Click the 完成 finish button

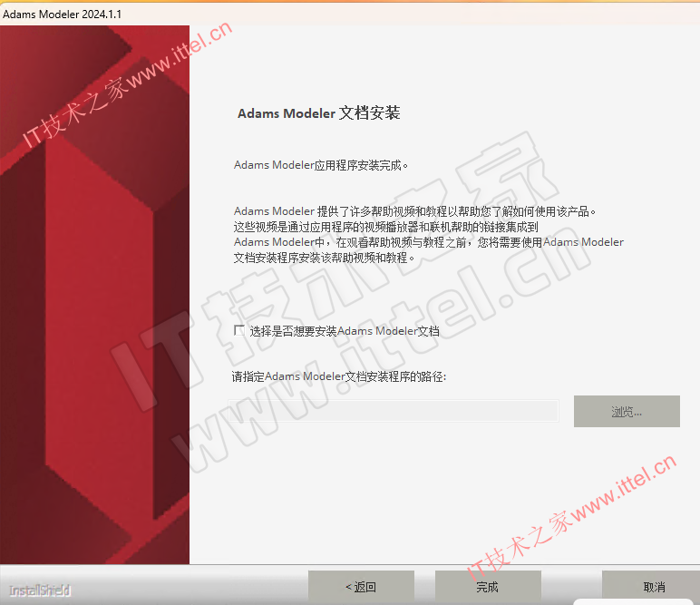coord(488,586)
